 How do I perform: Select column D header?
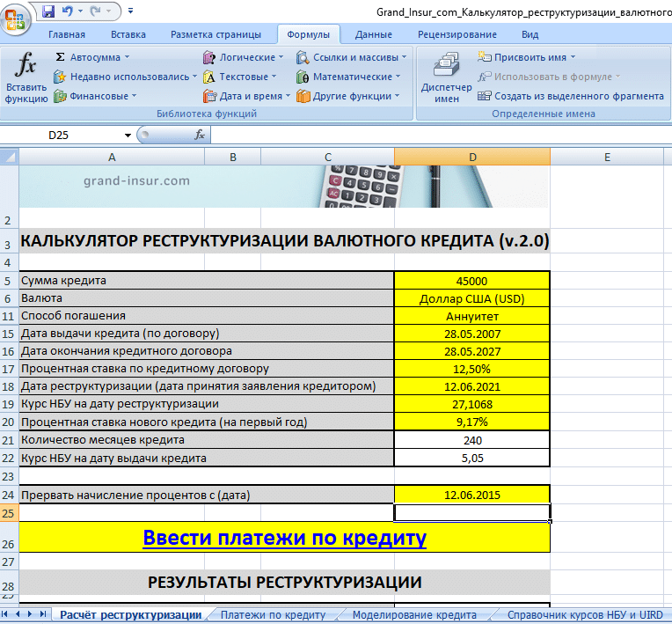tap(472, 157)
